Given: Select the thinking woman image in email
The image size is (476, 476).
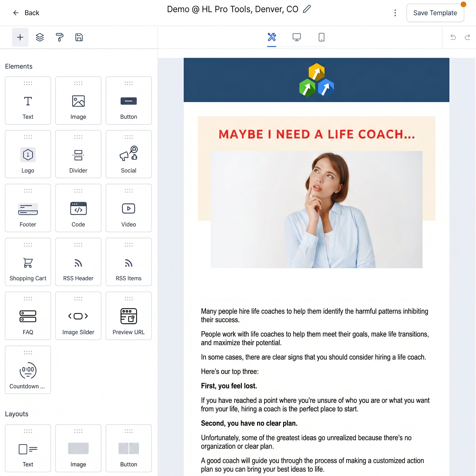Looking at the screenshot, I should click(x=316, y=209).
